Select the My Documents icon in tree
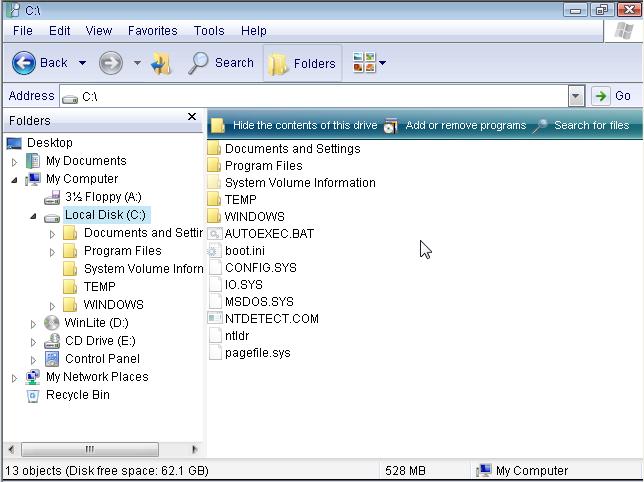The image size is (644, 482). click(33, 161)
